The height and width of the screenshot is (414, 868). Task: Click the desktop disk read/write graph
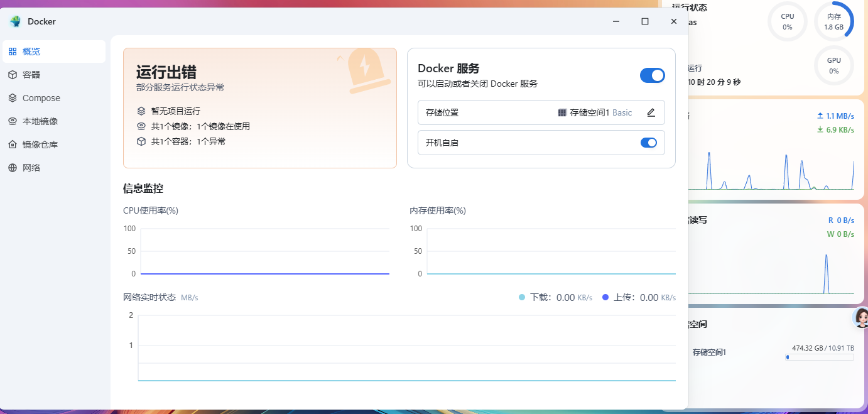point(772,273)
